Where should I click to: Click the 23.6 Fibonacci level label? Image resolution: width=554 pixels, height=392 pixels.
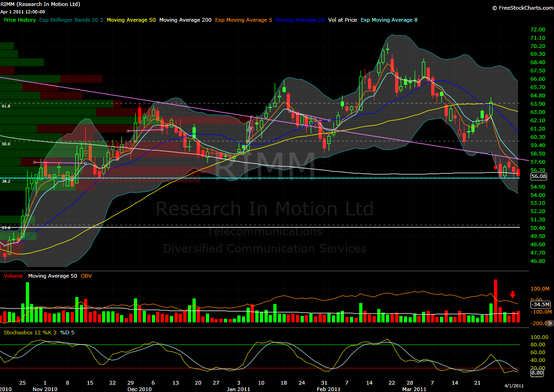[6, 228]
